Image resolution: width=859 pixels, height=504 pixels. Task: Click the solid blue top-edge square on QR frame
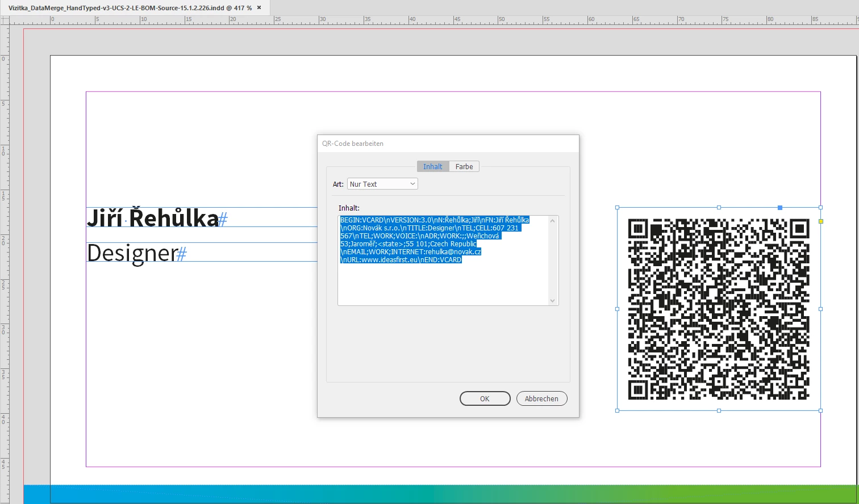pos(780,208)
